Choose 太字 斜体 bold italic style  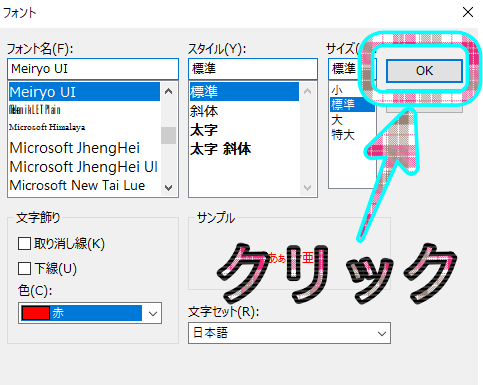tap(220, 149)
